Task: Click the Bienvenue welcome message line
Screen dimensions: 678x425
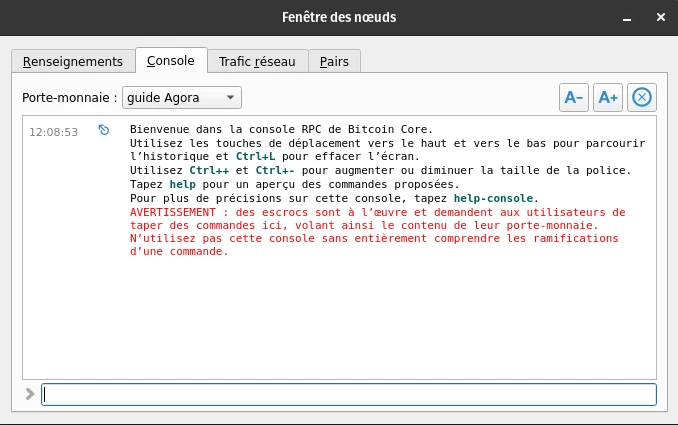Action: [282, 130]
